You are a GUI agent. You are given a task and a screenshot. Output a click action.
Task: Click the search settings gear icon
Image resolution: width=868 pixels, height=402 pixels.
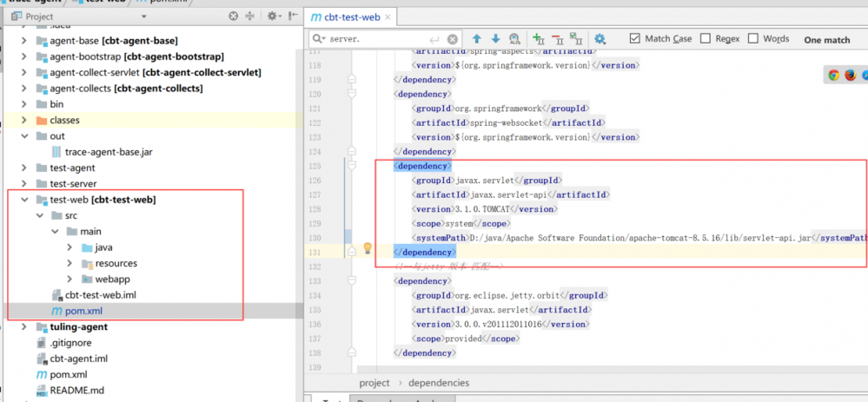(x=600, y=39)
